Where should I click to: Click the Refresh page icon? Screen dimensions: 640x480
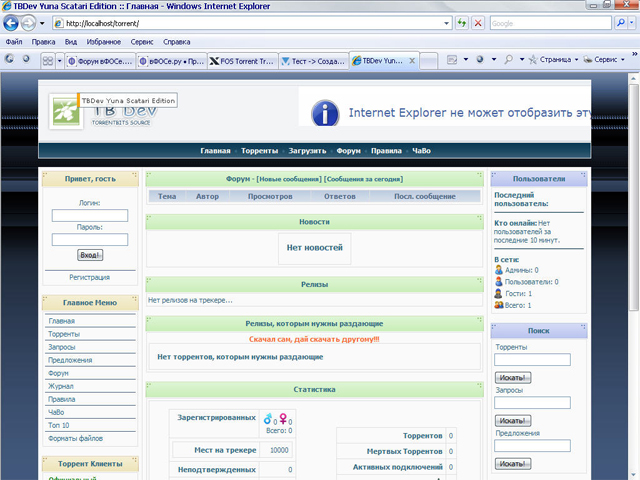(x=464, y=23)
